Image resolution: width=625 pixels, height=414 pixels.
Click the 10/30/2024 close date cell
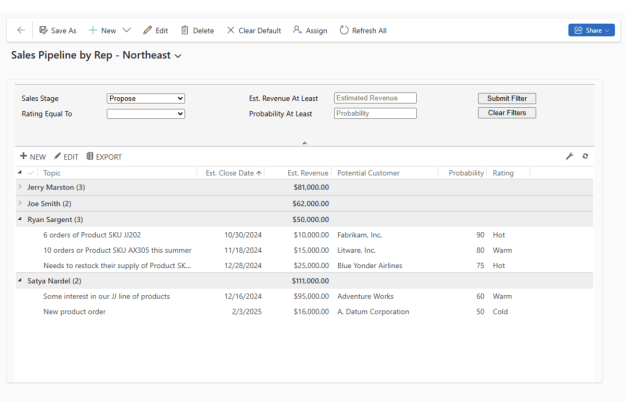pos(243,235)
